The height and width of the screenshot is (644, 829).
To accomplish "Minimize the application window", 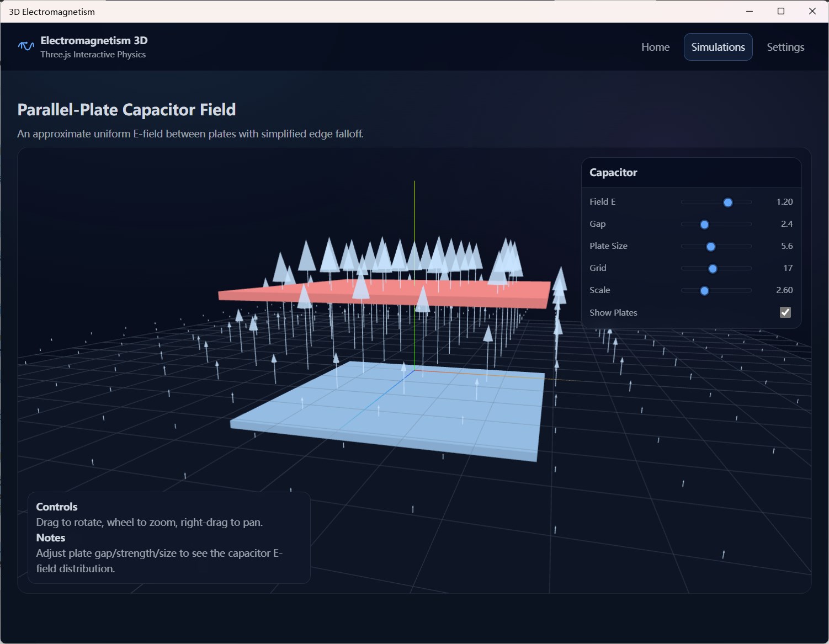I will (x=749, y=11).
